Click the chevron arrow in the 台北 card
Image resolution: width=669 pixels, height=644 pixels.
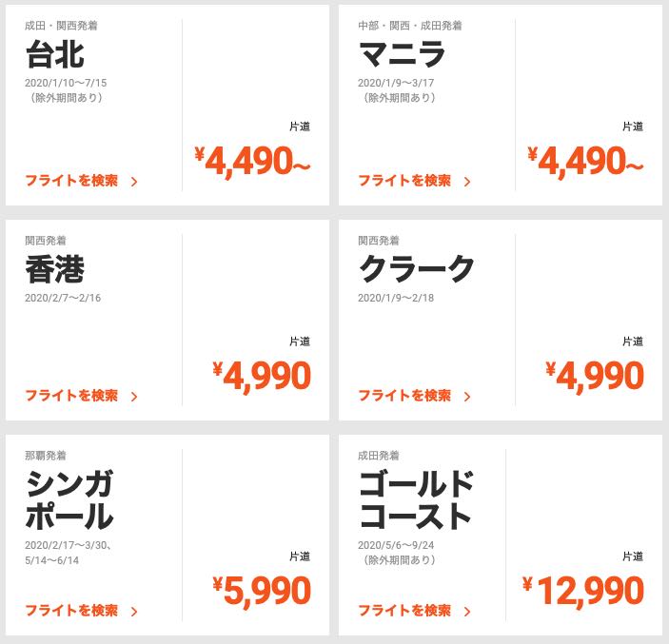(x=134, y=182)
